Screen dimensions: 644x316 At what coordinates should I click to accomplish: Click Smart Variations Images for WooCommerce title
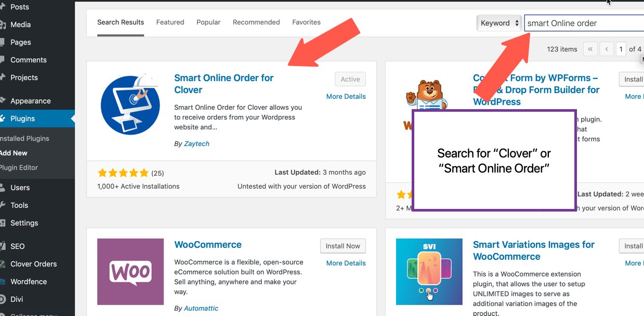point(534,251)
